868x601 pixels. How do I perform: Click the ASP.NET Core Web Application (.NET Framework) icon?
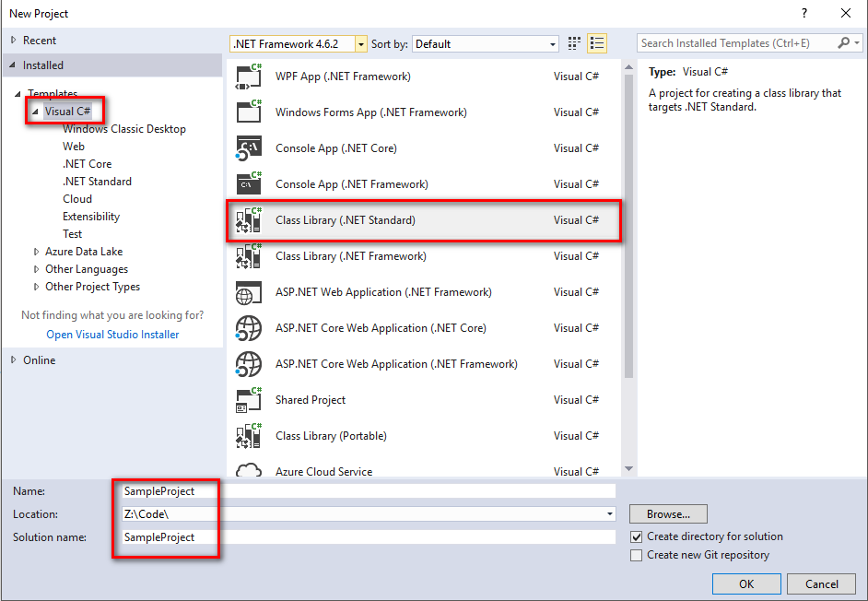click(249, 364)
